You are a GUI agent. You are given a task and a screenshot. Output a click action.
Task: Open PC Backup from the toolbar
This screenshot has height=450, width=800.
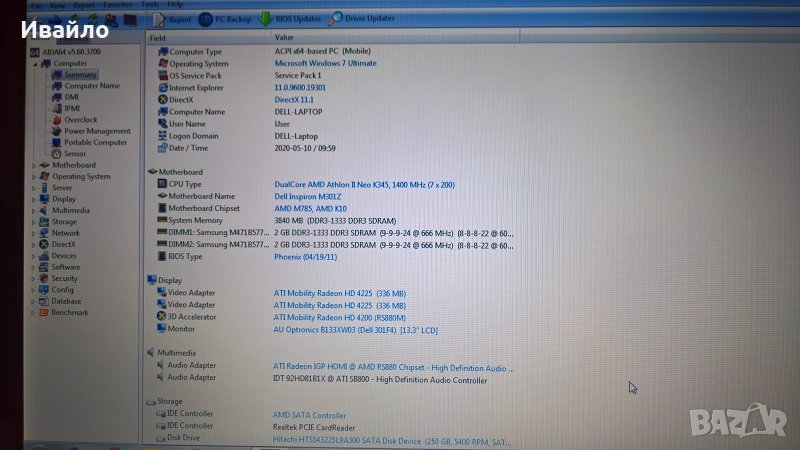click(x=225, y=19)
